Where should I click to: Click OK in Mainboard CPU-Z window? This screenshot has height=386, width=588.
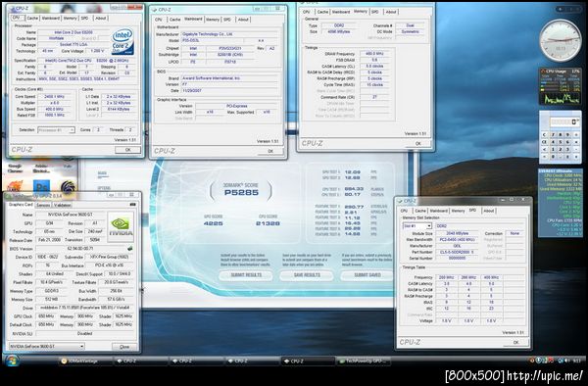(270, 151)
